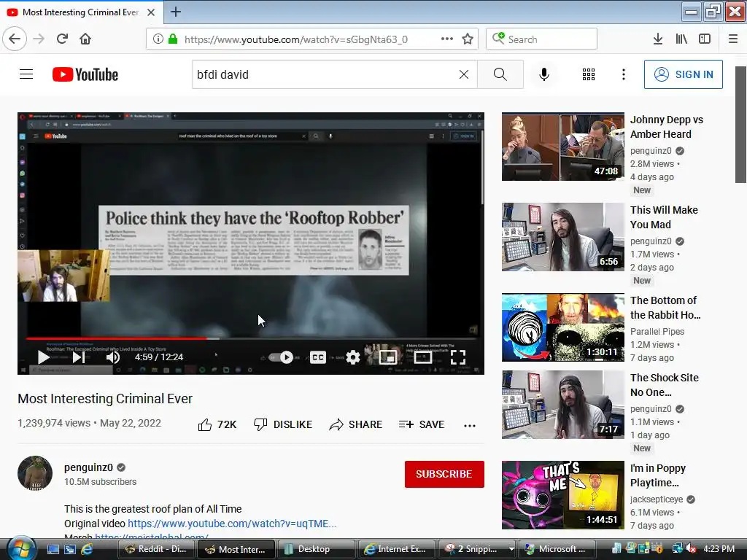
Task: Go to the YouTube home logo
Action: pyautogui.click(x=85, y=75)
